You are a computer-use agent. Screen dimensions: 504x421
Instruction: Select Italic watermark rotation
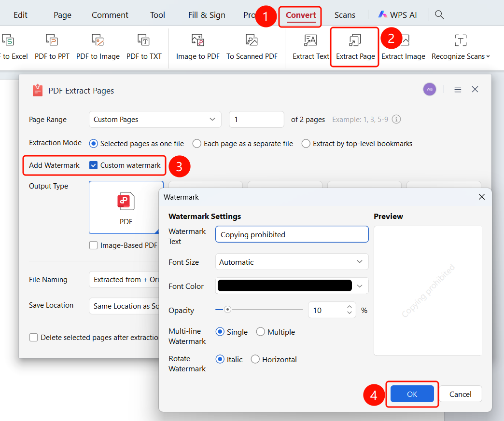coord(220,359)
